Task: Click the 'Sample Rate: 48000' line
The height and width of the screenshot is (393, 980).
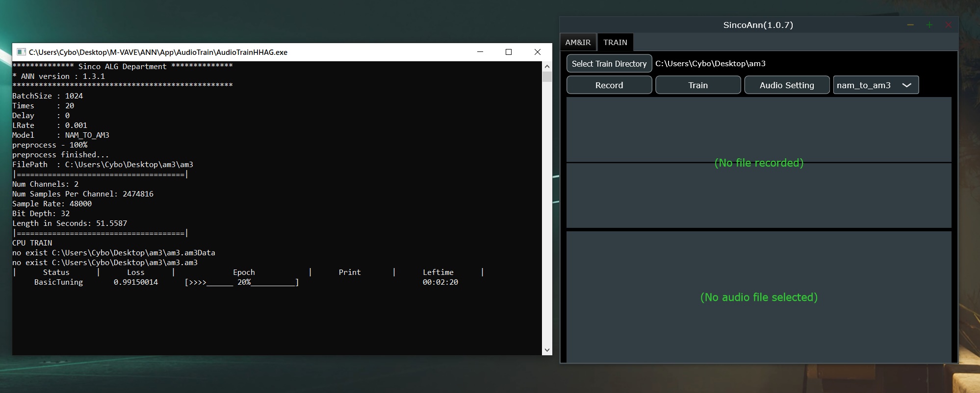Action: (x=52, y=204)
